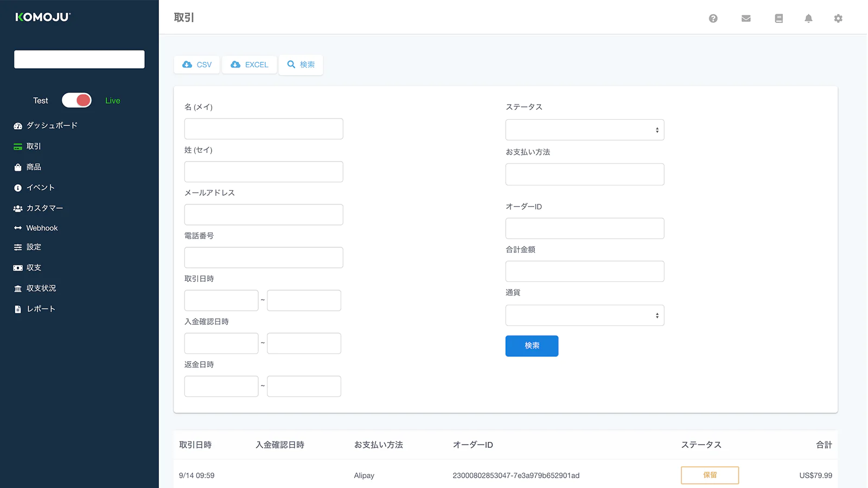This screenshot has width=868, height=488.
Task: Export transactions to EXCEL
Action: coord(250,65)
